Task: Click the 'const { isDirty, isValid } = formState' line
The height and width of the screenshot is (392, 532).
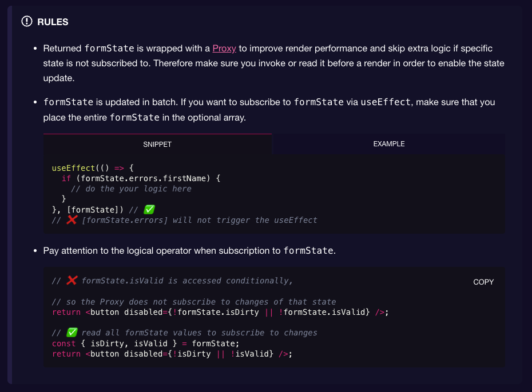Action: [145, 343]
